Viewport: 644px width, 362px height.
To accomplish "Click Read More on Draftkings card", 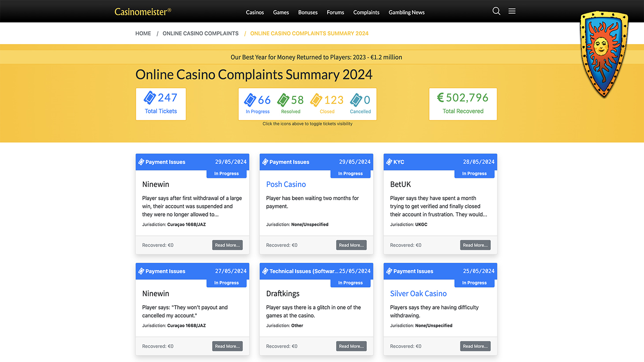I will point(352,346).
